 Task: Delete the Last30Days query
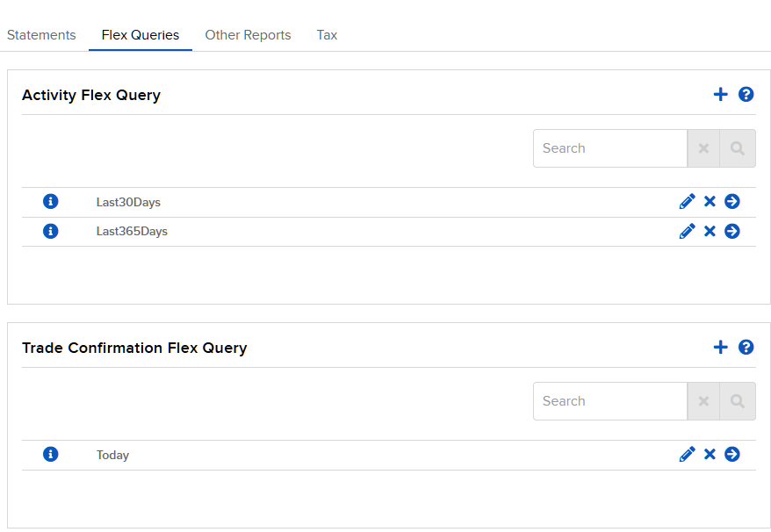[x=710, y=202]
